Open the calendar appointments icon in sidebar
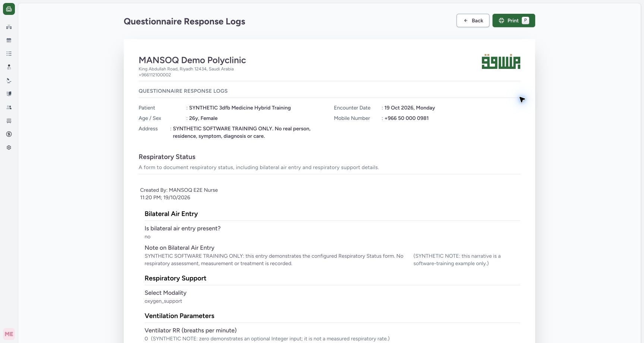This screenshot has height=343, width=644. click(9, 40)
